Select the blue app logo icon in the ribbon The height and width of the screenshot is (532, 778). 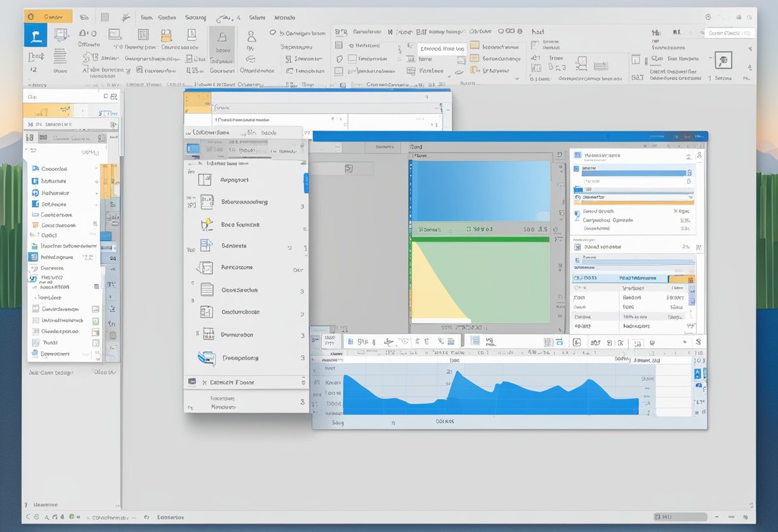[35, 35]
